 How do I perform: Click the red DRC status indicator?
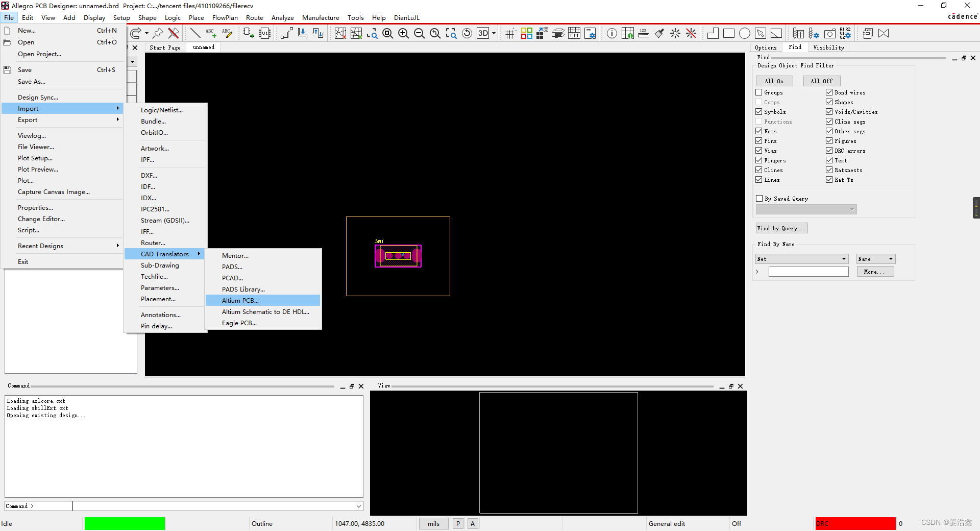855,523
